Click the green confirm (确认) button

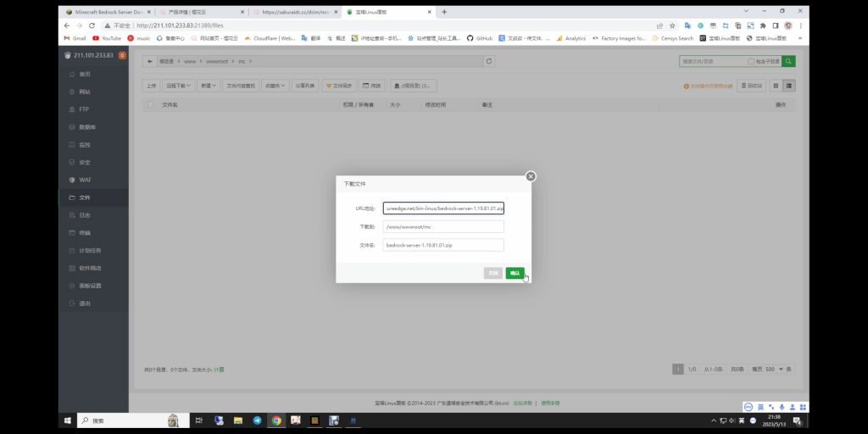click(x=515, y=273)
